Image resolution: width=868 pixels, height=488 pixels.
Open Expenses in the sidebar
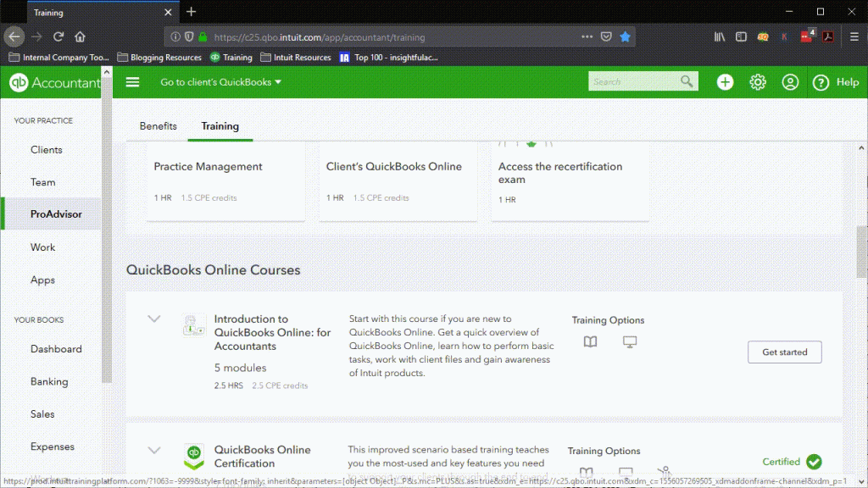(52, 446)
